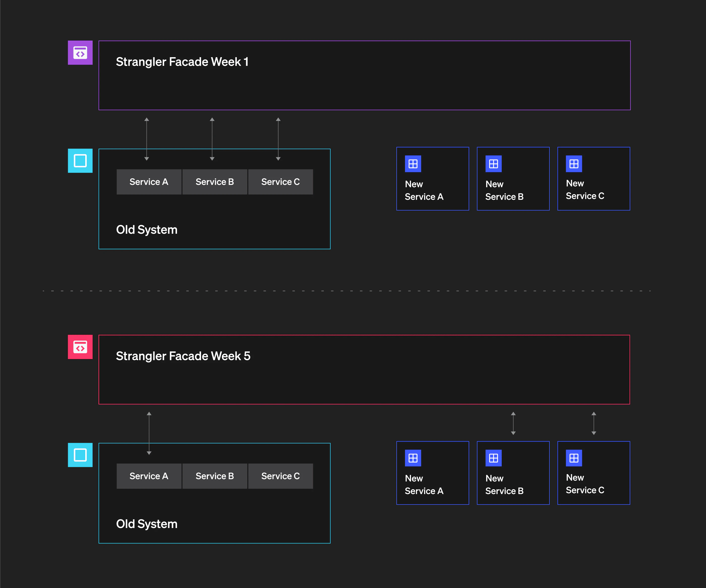The image size is (706, 588).
Task: Click arrow above bottom New Service C box
Action: click(x=594, y=423)
